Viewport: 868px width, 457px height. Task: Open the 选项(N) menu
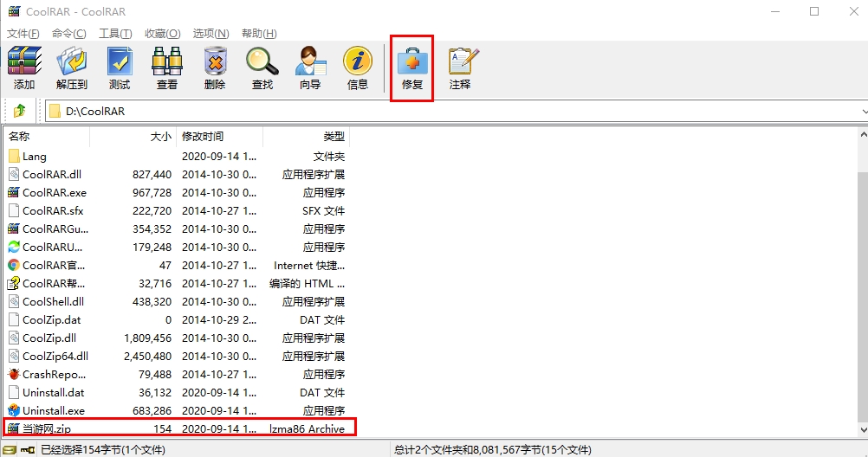point(211,33)
